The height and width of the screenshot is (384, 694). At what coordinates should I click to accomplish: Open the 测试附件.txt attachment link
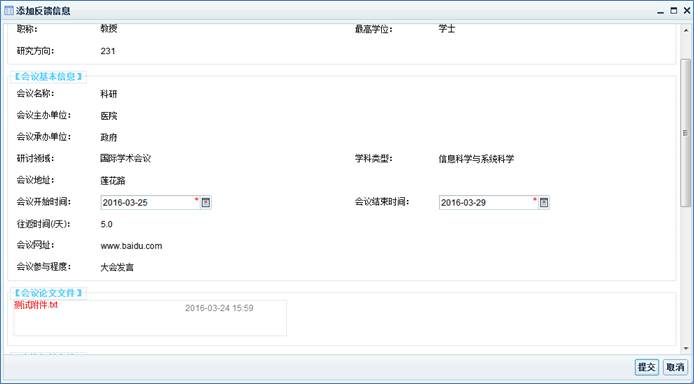(x=36, y=305)
